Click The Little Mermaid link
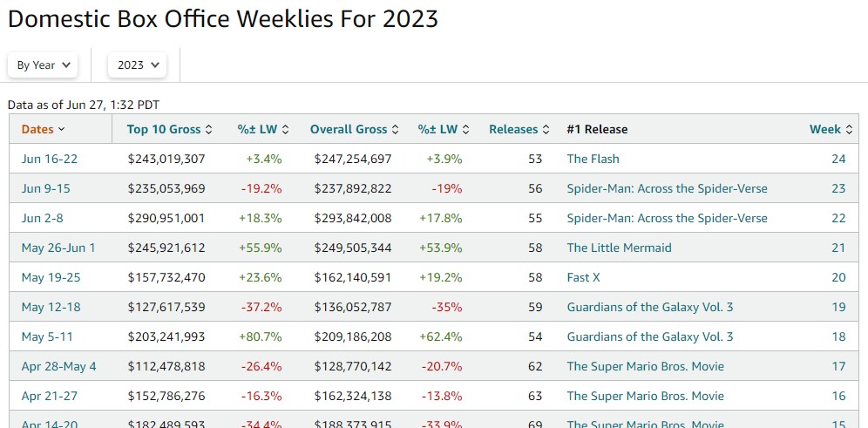 coord(619,248)
